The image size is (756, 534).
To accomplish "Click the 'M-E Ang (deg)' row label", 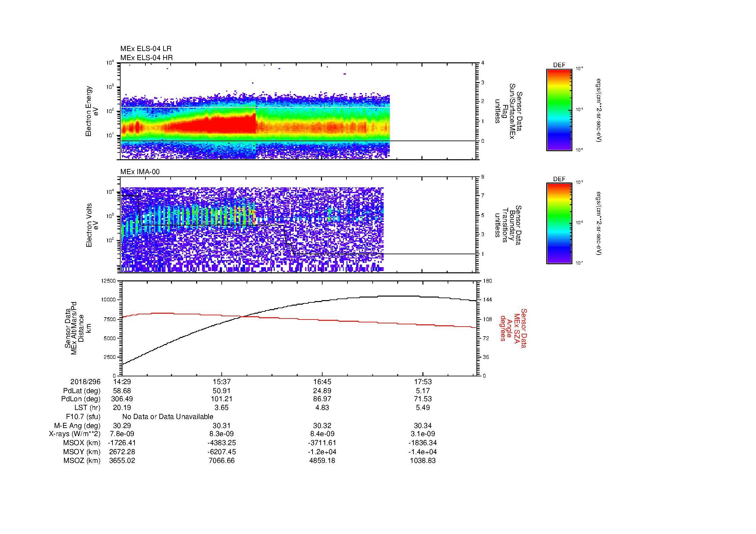I will [x=77, y=425].
